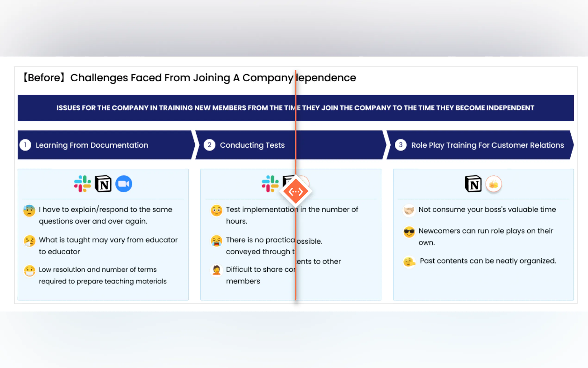Viewport: 588px width, 368px height.
Task: Click the masked face emoji in first card
Action: point(29,271)
